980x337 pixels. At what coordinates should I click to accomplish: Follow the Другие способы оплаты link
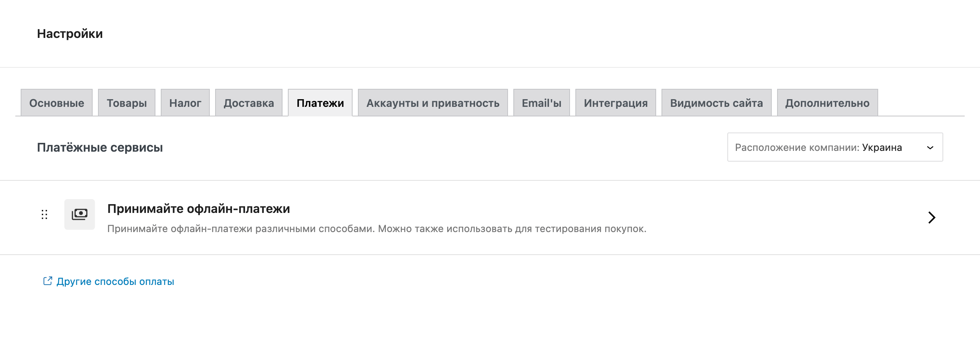click(115, 281)
